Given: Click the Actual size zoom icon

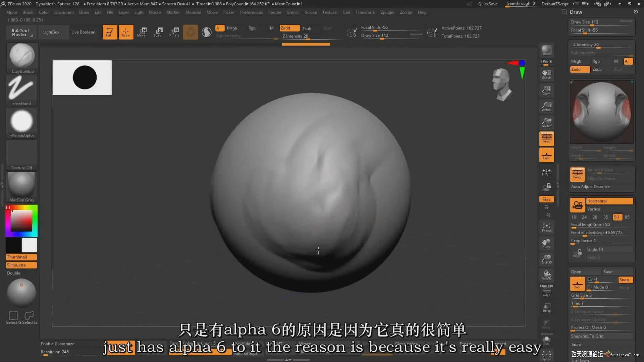Looking at the screenshot, I should click(546, 107).
